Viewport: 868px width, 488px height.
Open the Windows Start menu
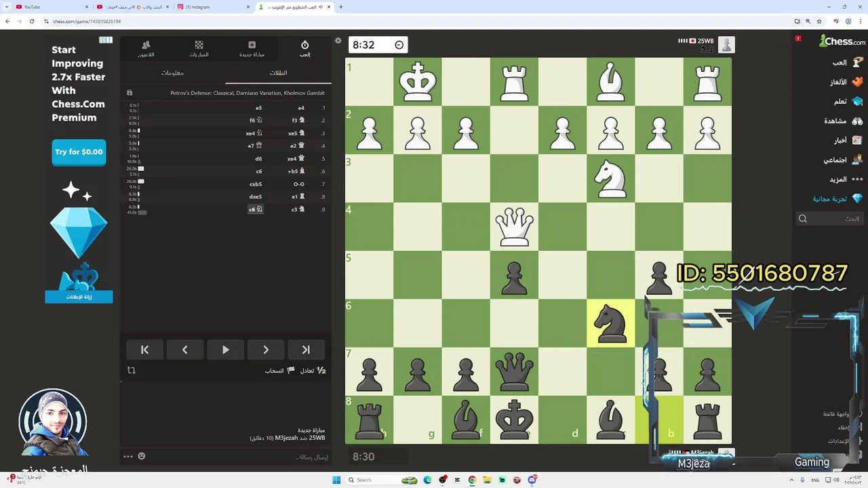point(336,480)
